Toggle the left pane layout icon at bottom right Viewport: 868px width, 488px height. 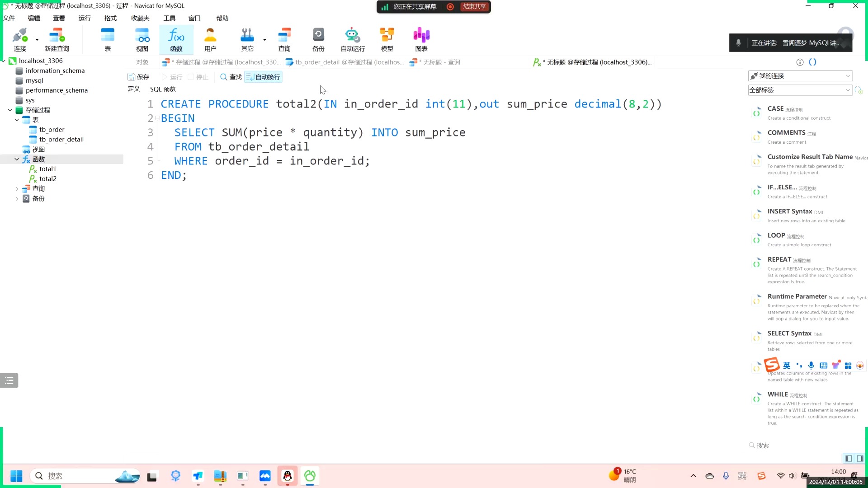pyautogui.click(x=849, y=458)
